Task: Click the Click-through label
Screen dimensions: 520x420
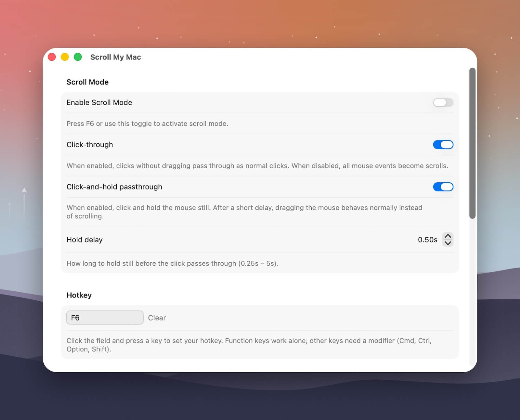Action: (90, 144)
